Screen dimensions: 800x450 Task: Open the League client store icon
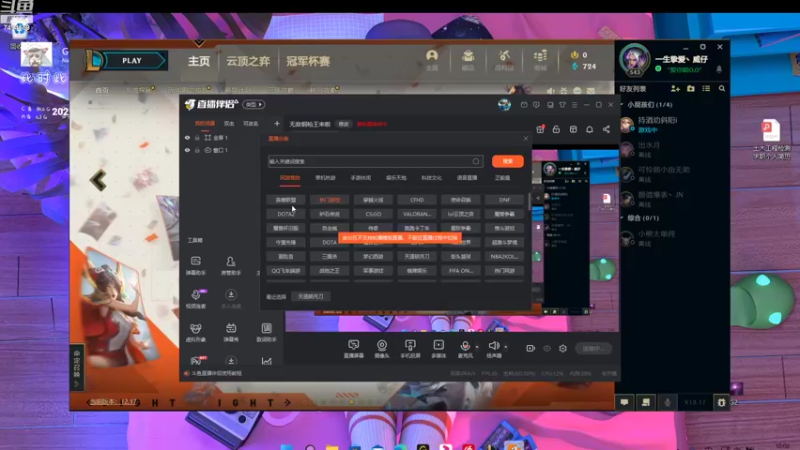pos(540,60)
